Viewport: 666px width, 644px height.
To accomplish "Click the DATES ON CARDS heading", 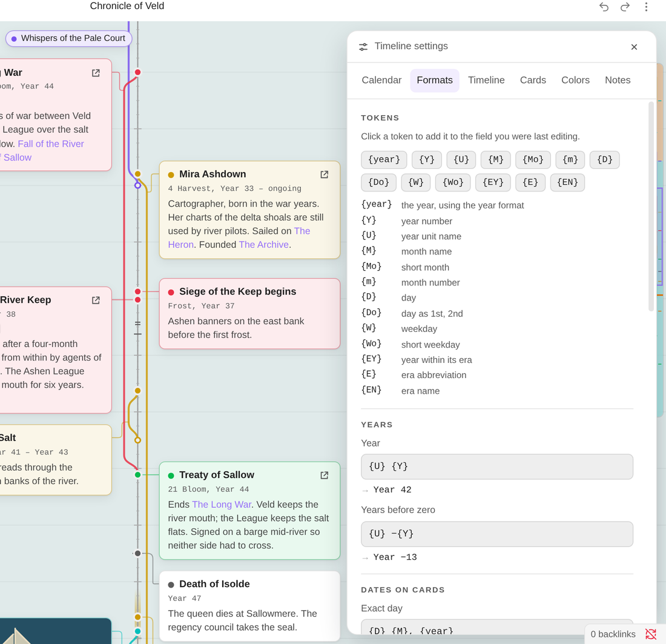I will pyautogui.click(x=403, y=590).
